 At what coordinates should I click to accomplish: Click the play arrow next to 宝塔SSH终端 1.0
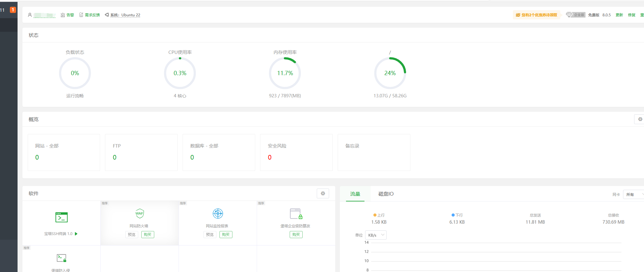pyautogui.click(x=76, y=234)
